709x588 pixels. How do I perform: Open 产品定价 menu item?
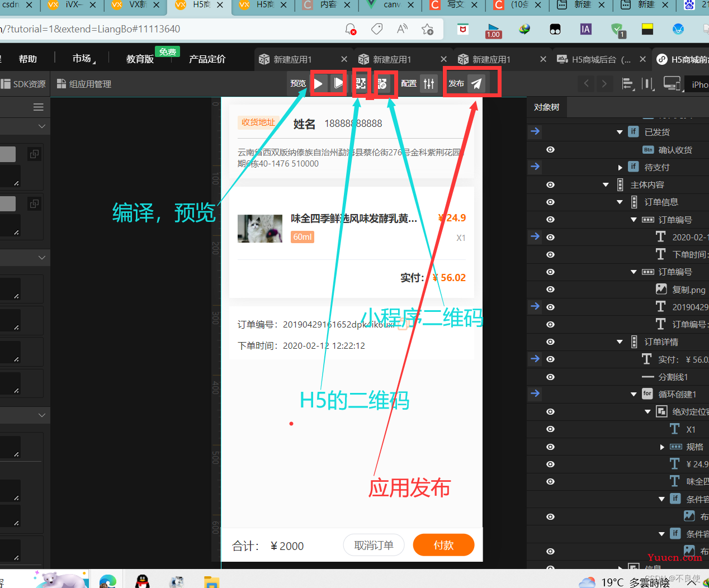207,59
